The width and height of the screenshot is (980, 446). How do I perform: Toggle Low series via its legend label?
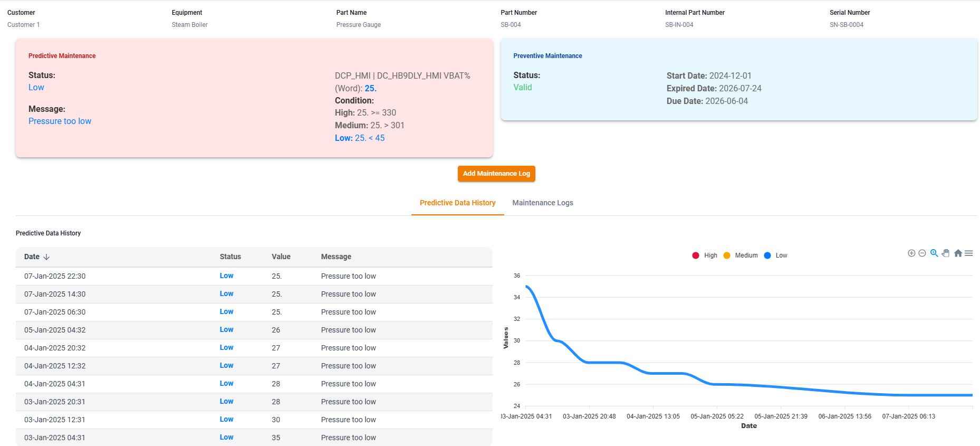[781, 255]
